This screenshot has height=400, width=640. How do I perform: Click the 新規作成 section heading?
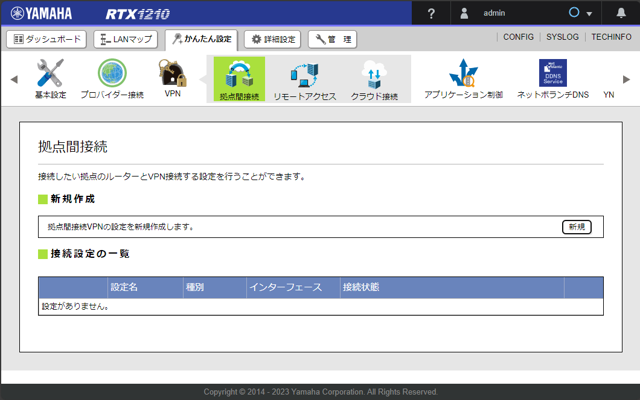click(x=73, y=199)
